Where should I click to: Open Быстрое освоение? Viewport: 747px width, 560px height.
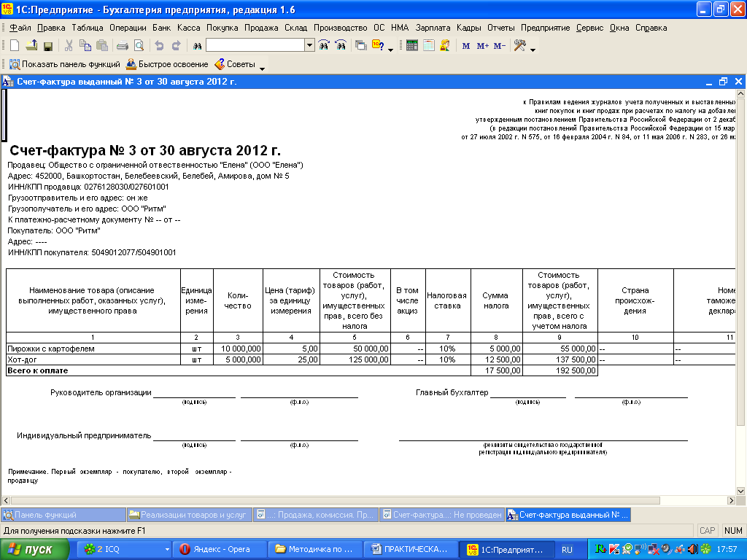[x=167, y=64]
